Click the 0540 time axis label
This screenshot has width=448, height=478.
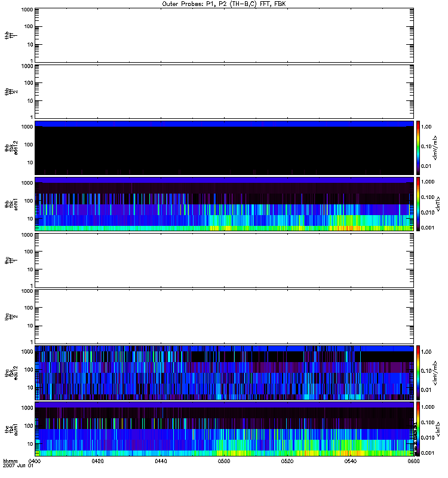coord(351,461)
